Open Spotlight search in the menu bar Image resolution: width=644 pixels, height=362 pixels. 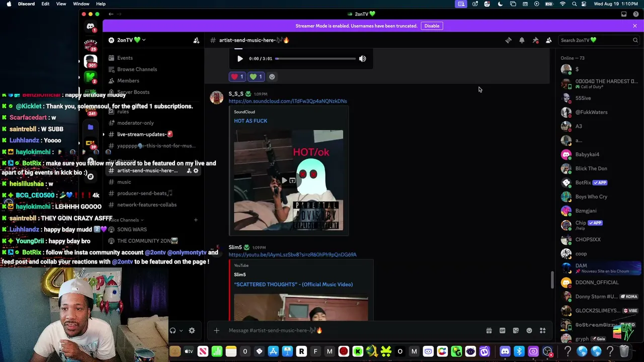(x=574, y=4)
